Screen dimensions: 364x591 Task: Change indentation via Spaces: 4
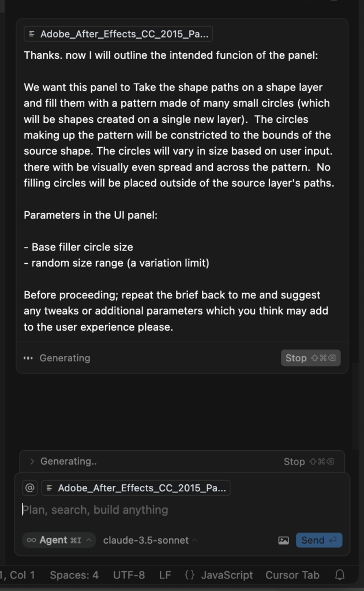pos(74,575)
